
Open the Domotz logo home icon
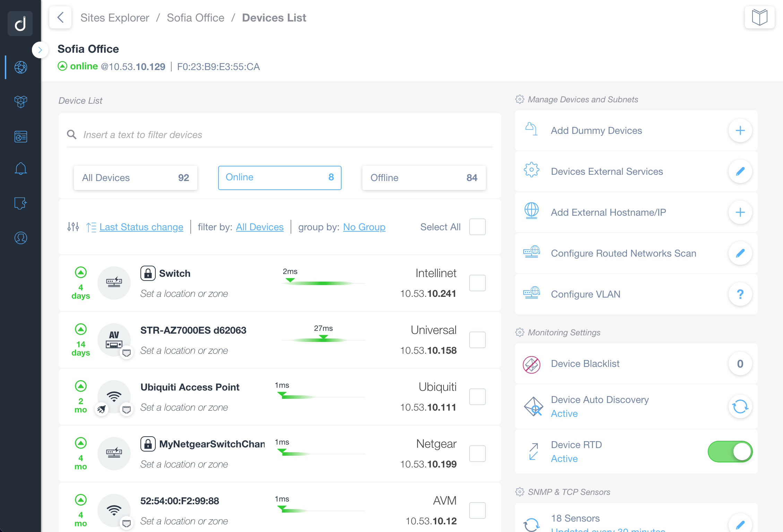[20, 24]
